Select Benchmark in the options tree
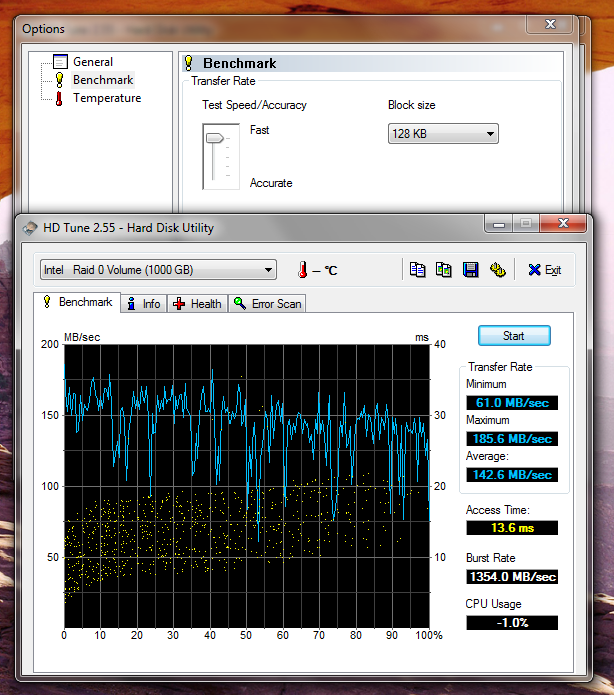This screenshot has width=614, height=695. [x=102, y=80]
